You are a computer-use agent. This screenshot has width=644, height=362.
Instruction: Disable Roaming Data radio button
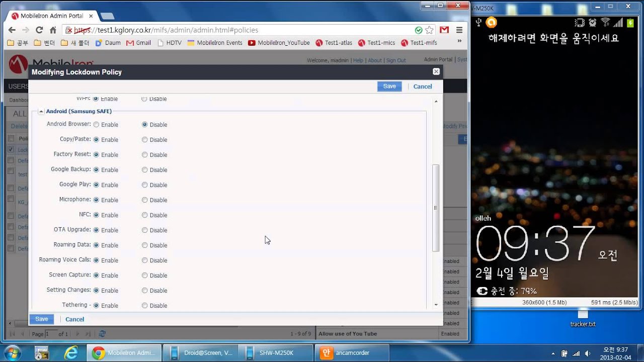click(144, 245)
